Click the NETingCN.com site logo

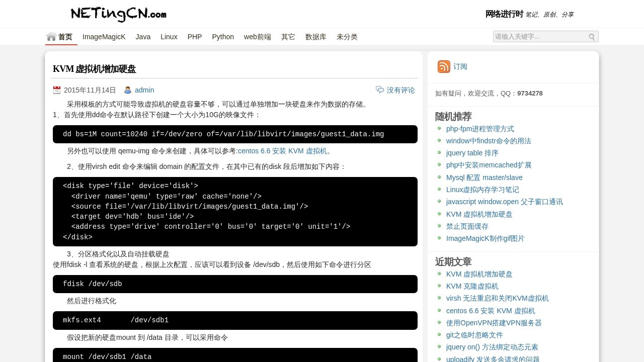(118, 14)
